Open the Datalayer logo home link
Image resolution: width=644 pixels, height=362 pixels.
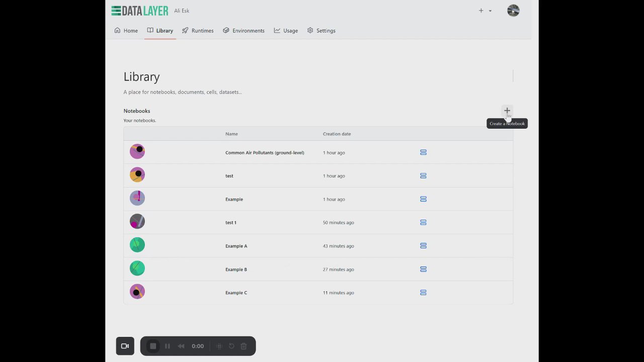coord(140,11)
